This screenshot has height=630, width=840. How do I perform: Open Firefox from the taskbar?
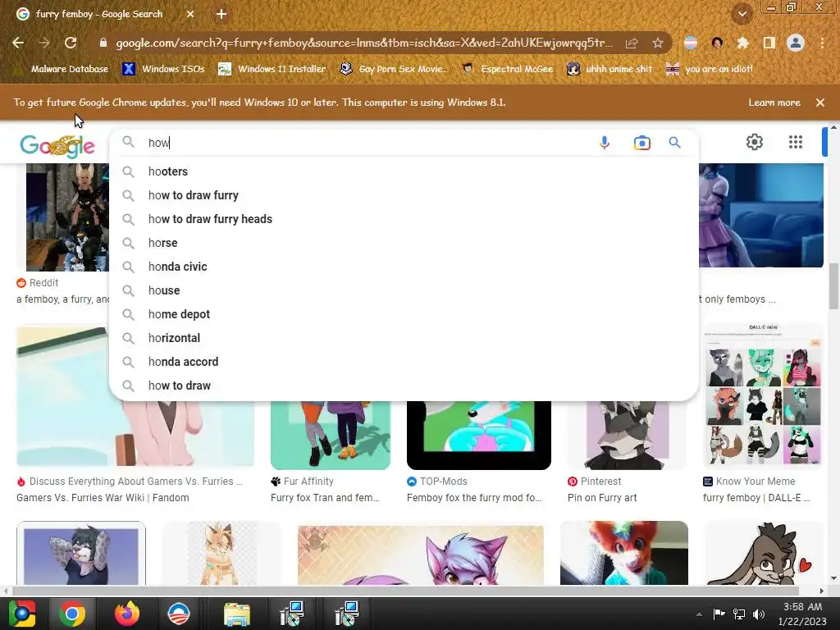point(126,614)
